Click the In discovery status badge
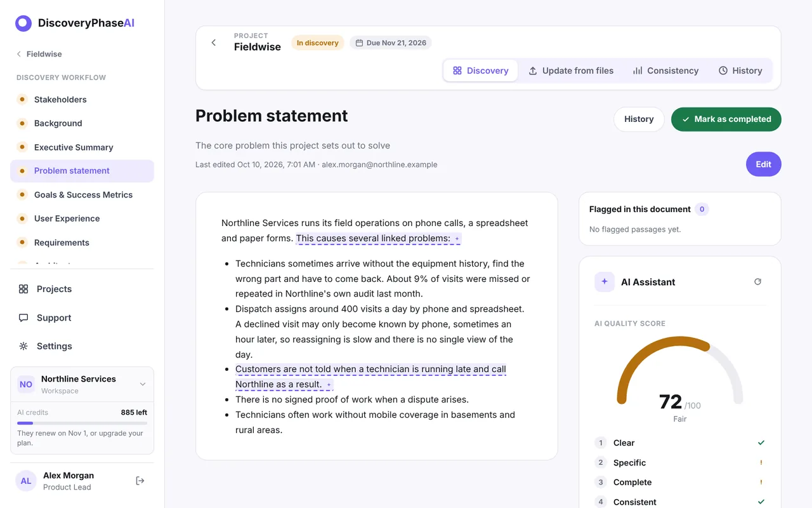Screen dimensions: 812x508 318,43
